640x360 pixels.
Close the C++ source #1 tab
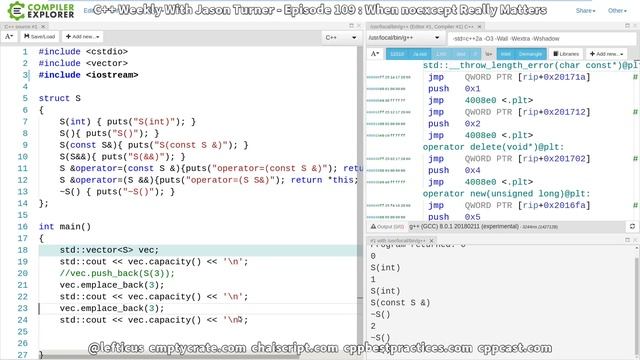point(43,27)
